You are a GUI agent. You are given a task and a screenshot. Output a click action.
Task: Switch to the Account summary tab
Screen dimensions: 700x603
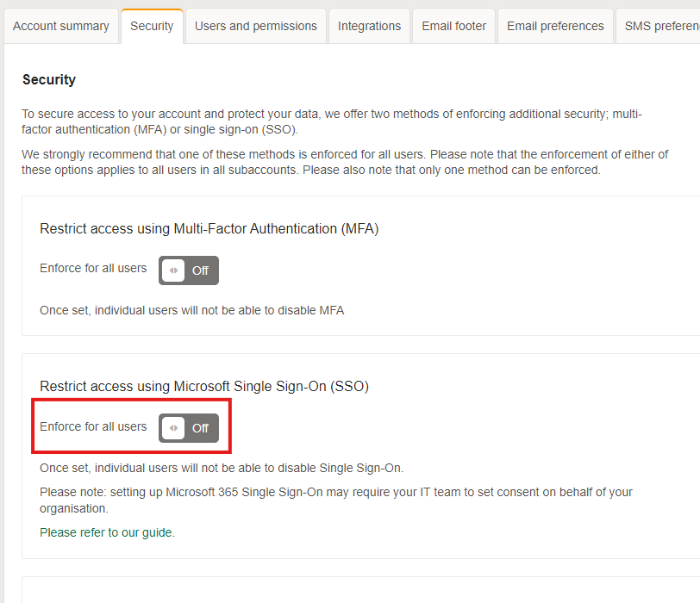click(60, 26)
